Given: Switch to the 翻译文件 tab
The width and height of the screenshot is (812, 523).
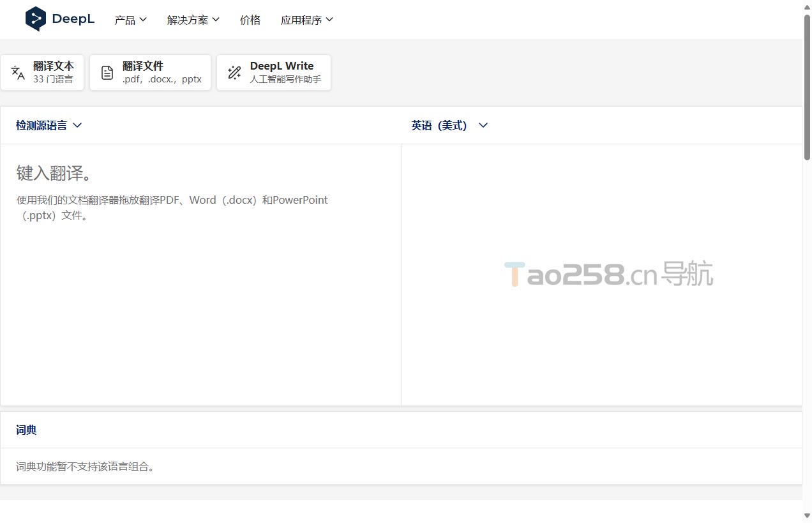Looking at the screenshot, I should (x=150, y=72).
